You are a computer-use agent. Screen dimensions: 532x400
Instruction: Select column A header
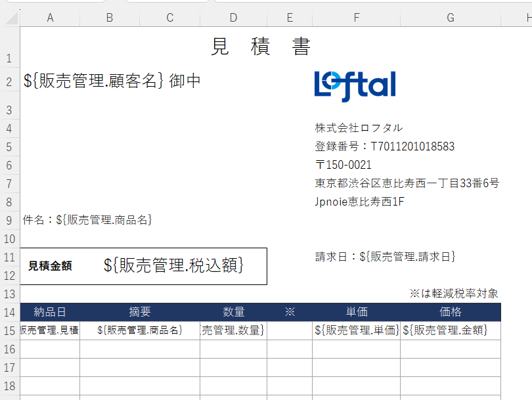50,18
